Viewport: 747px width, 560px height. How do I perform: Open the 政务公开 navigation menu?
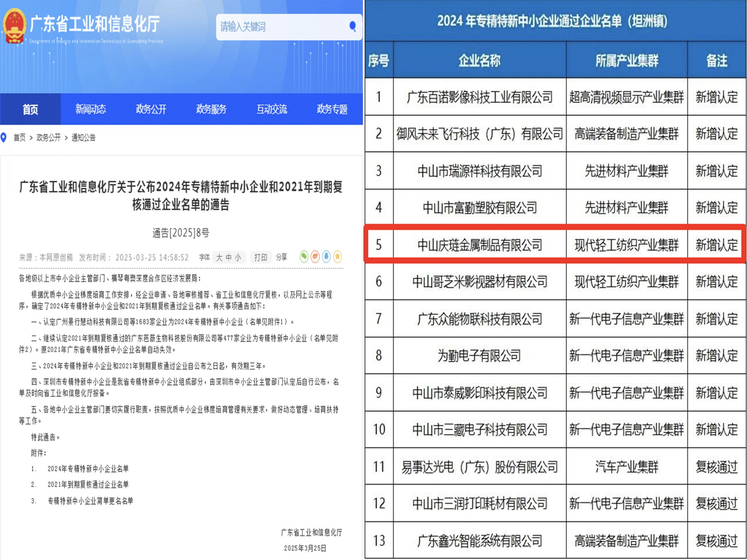click(x=151, y=109)
